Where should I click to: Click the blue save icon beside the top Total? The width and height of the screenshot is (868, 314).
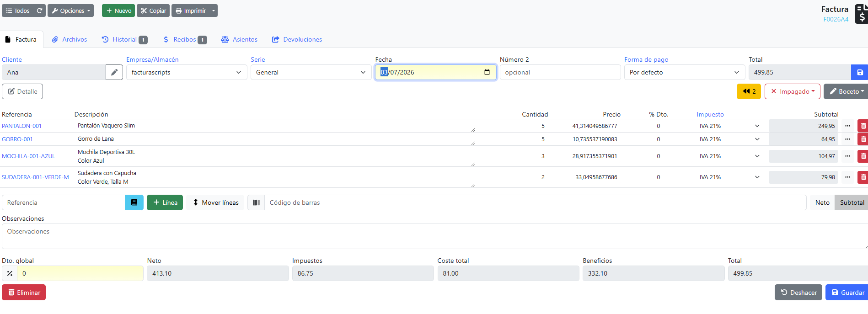860,72
